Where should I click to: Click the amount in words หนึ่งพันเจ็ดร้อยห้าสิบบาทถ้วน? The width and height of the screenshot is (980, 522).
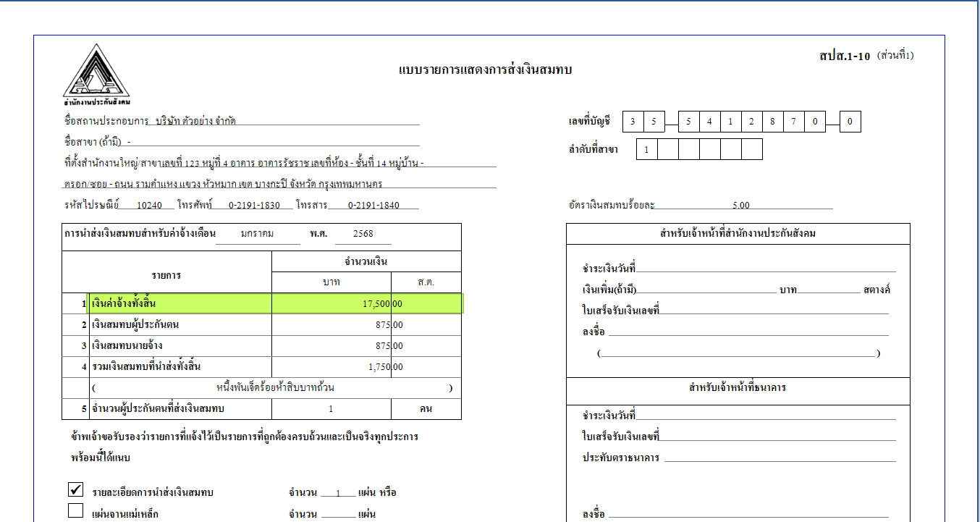coord(275,388)
